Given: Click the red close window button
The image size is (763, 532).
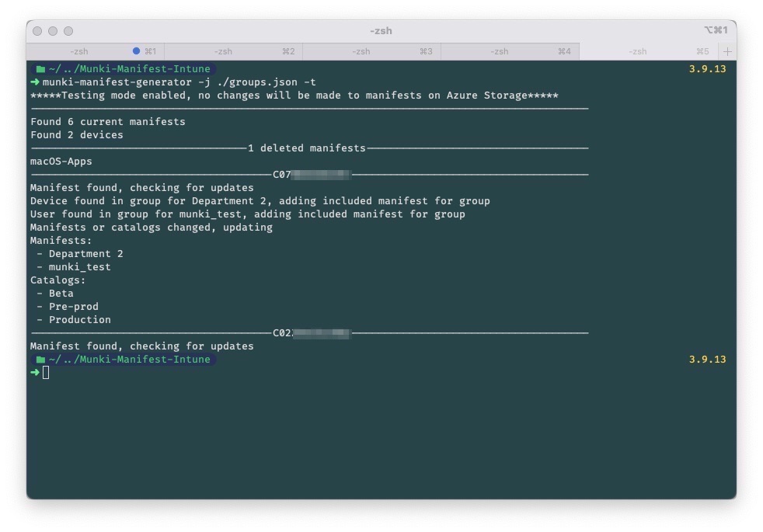Looking at the screenshot, I should coord(37,31).
